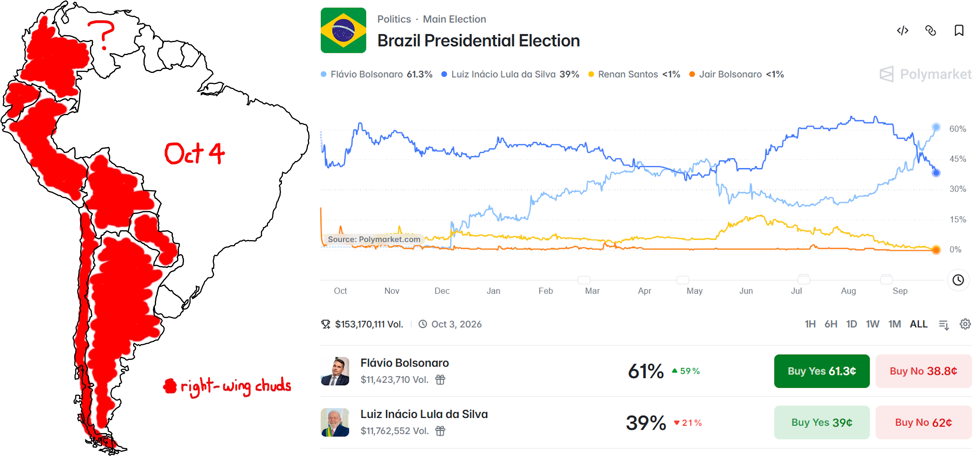
Task: Switch chart to ALL time range
Action: click(x=918, y=324)
